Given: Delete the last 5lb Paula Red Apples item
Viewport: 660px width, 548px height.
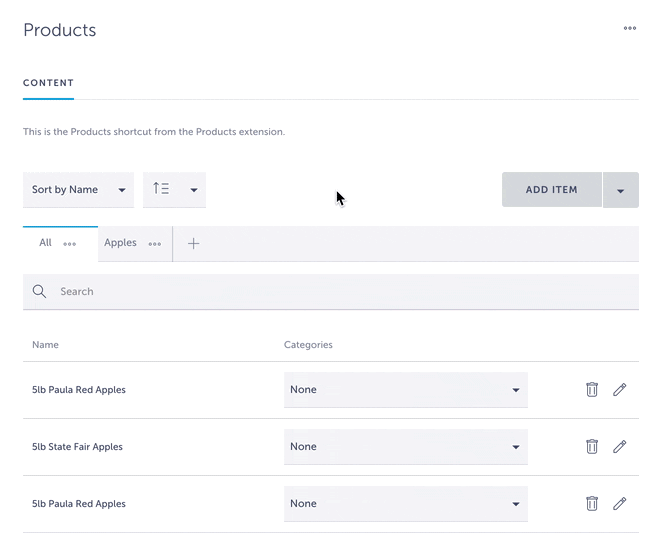Looking at the screenshot, I should (x=592, y=503).
